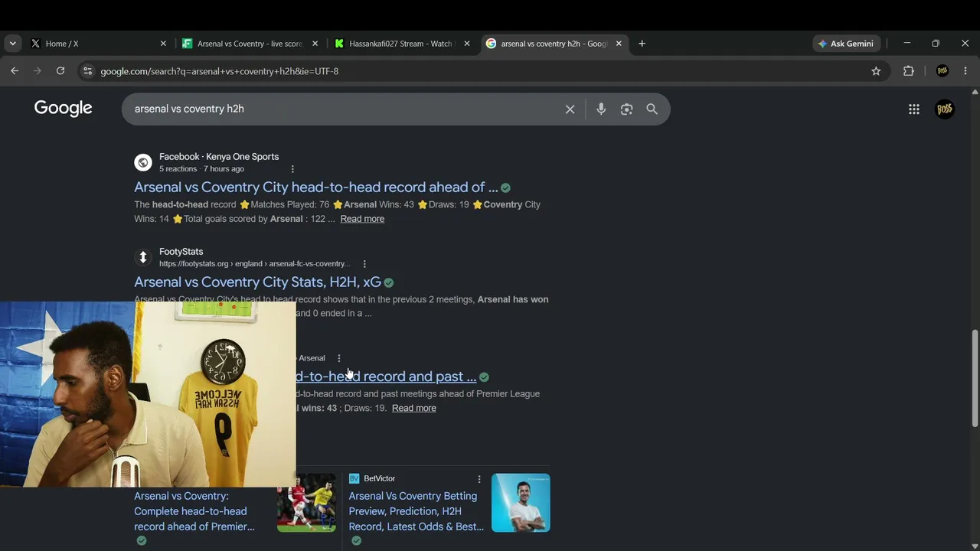Focus the address bar URL

(x=219, y=71)
